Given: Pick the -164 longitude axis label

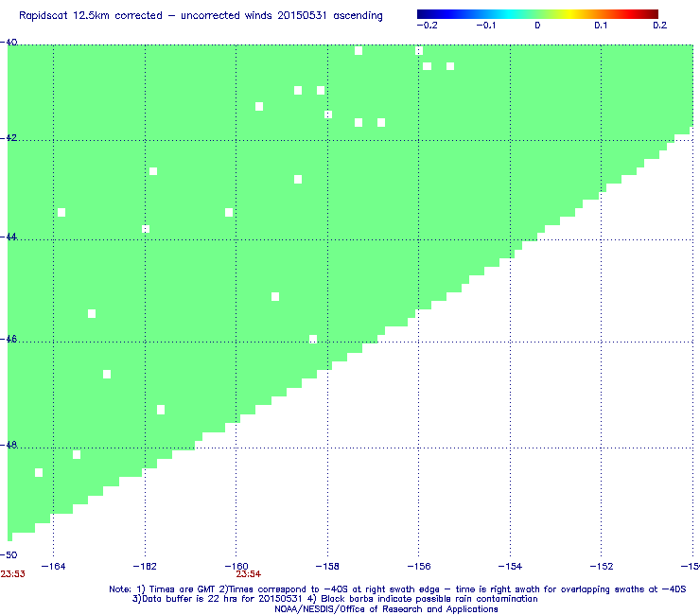Looking at the screenshot, I should pyautogui.click(x=53, y=567).
